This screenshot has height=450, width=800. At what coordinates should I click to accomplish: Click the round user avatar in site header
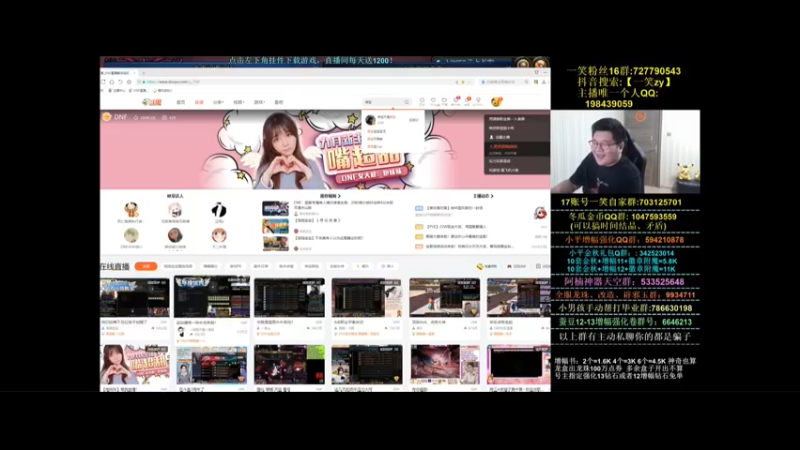[x=496, y=102]
